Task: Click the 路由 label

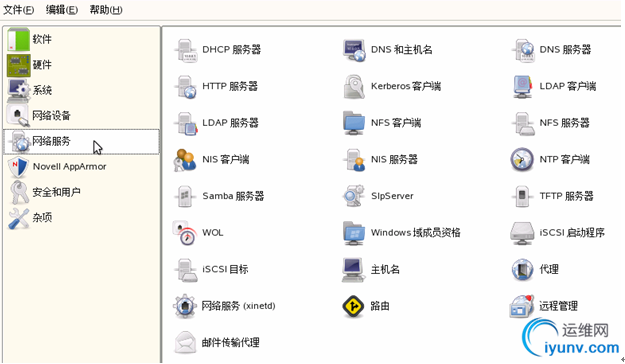Action: coord(380,306)
